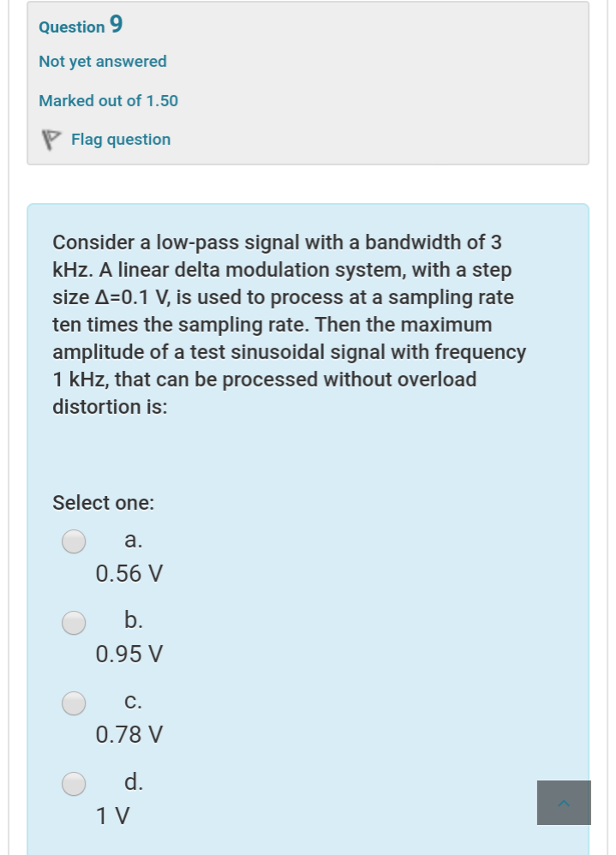This screenshot has width=616, height=855.
Task: Choose answer 0.78 V
Action: coord(129,734)
